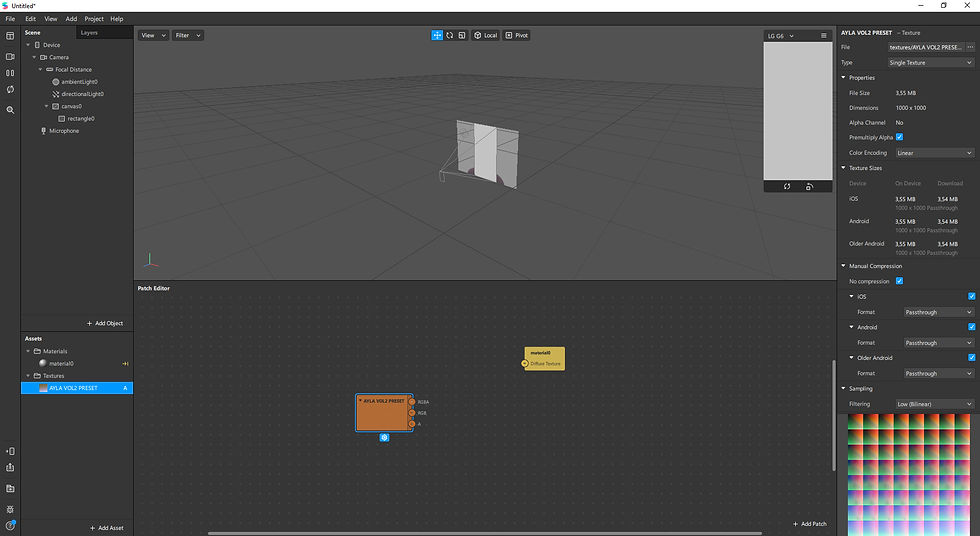Click the simulator reset rotation icon
This screenshot has width=980, height=536.
pos(787,187)
